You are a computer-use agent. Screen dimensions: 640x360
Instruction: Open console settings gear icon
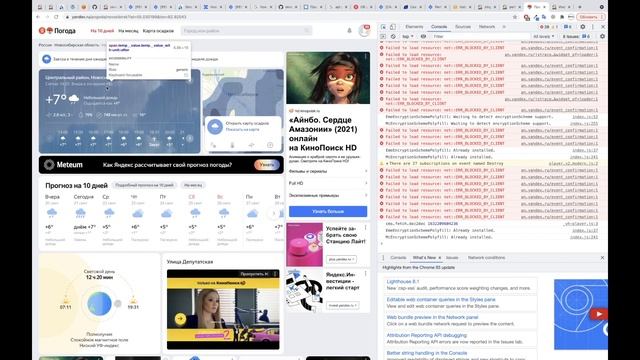[602, 36]
